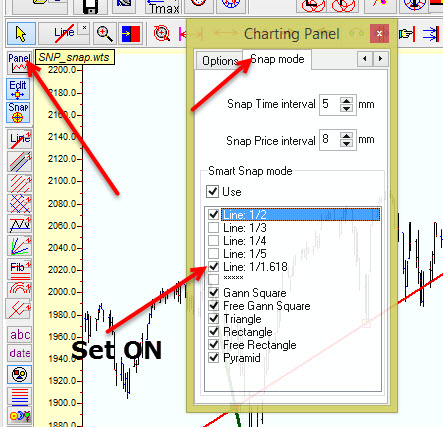Click the blue and red arrow toolbar icon
Screen dimensions: 443x427
131,33
